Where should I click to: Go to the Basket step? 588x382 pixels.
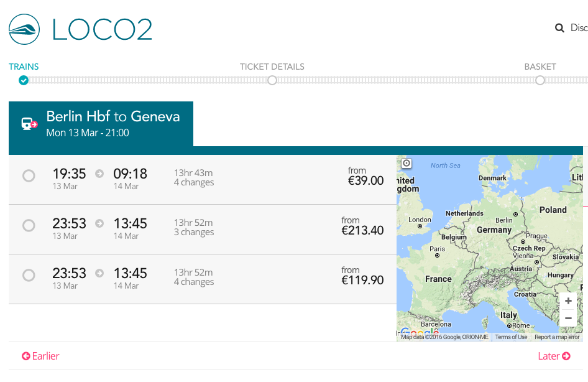coord(540,80)
